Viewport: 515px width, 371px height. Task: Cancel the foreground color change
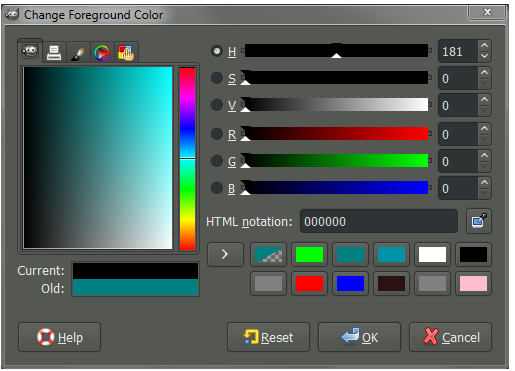(450, 337)
